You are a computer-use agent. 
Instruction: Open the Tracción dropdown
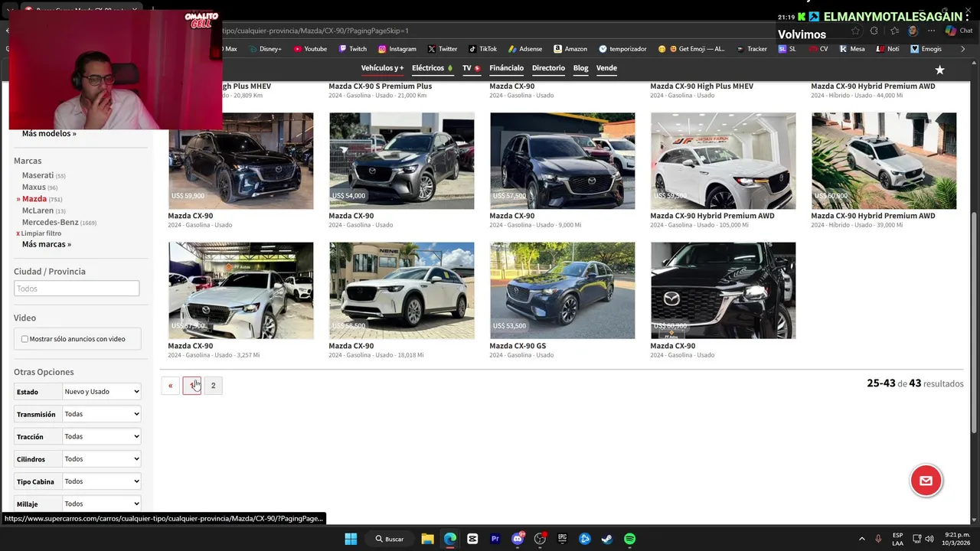point(102,436)
